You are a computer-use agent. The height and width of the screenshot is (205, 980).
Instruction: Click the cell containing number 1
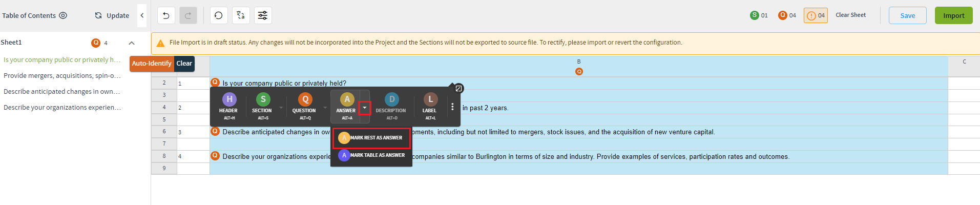193,83
